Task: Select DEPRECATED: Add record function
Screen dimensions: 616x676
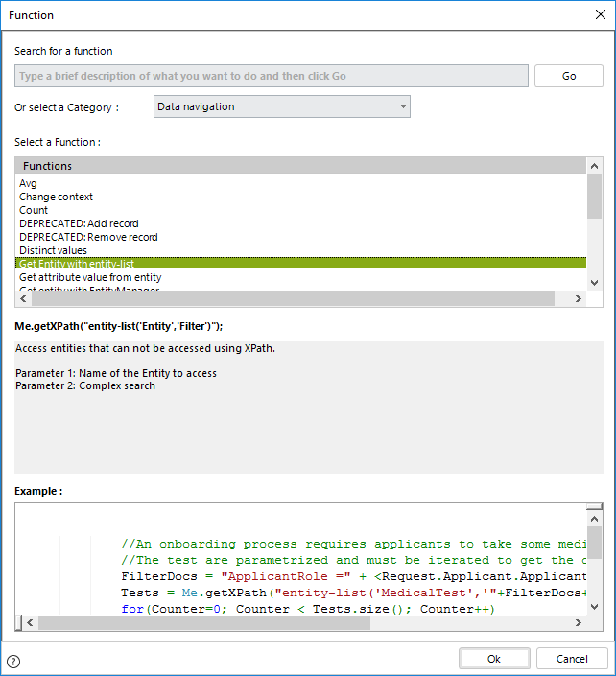Action: point(79,223)
